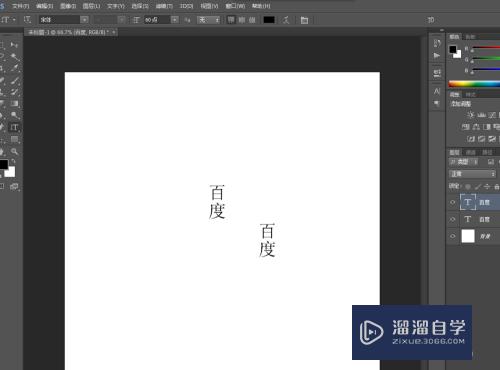
Task: Align text to bottom in options bar
Action: pos(252,20)
